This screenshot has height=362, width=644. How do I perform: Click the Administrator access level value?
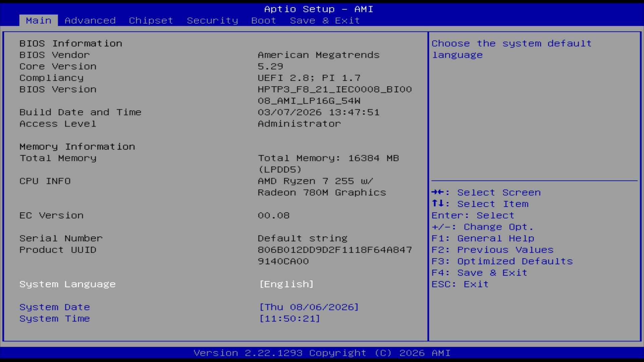(299, 124)
